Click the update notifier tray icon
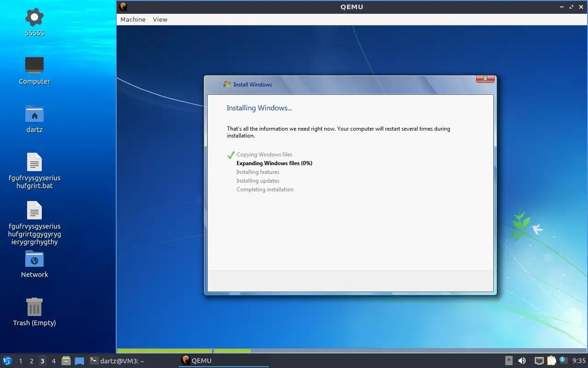Viewport: 588px width, 368px height. click(x=563, y=360)
